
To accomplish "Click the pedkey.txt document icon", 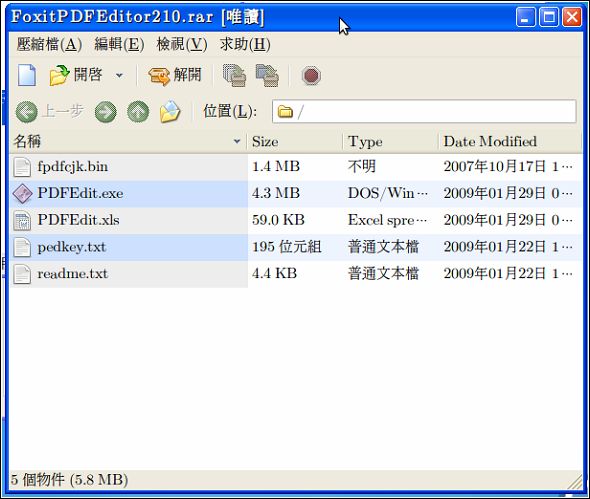I will pyautogui.click(x=22, y=248).
